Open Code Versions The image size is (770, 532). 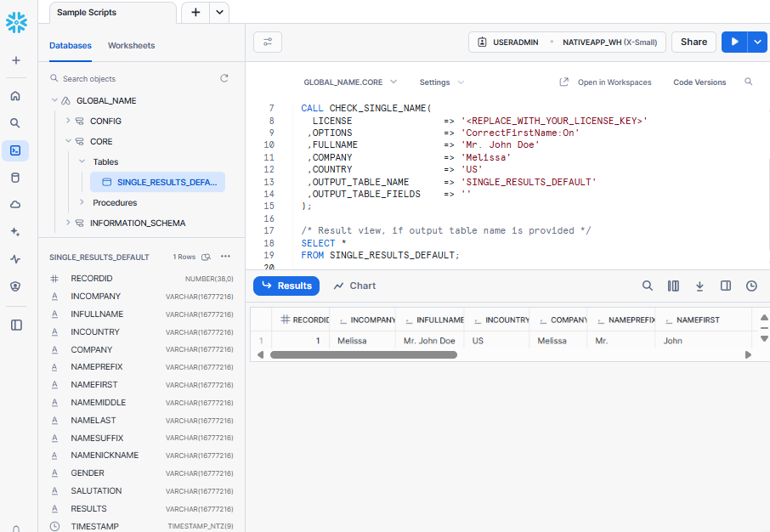click(x=699, y=82)
